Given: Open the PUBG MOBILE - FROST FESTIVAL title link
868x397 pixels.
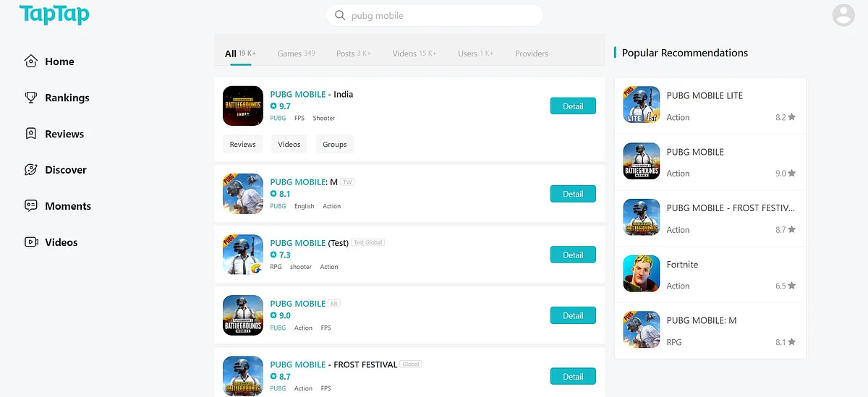Looking at the screenshot, I should coord(333,364).
